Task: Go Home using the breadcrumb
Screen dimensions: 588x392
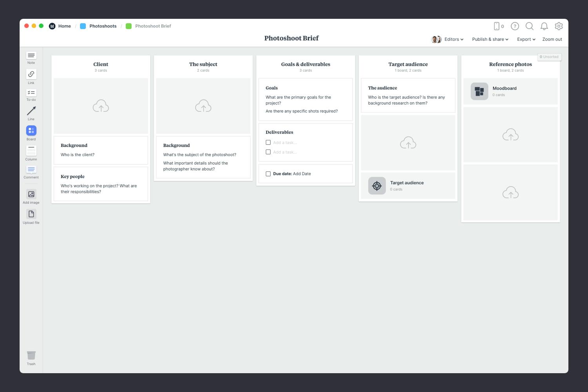Action: (64, 26)
